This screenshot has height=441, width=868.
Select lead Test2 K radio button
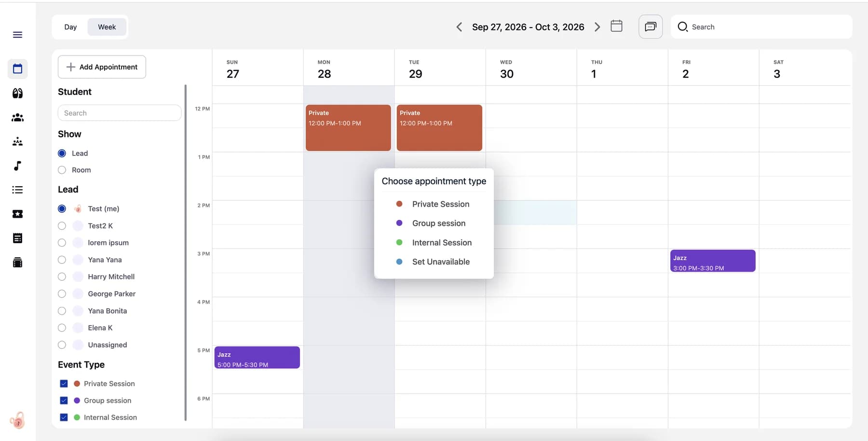(x=62, y=226)
